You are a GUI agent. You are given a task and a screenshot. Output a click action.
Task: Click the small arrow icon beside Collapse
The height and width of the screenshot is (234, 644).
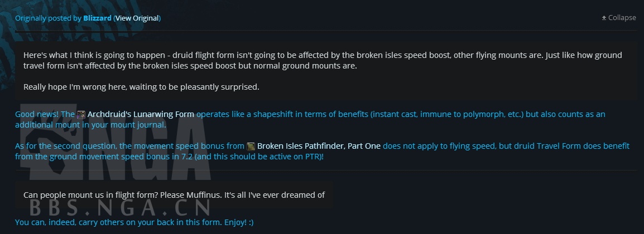click(x=604, y=18)
